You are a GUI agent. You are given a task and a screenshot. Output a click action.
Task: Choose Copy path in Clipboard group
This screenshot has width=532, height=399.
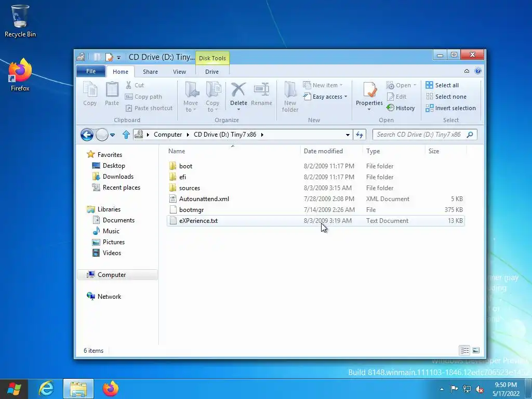[x=143, y=97]
